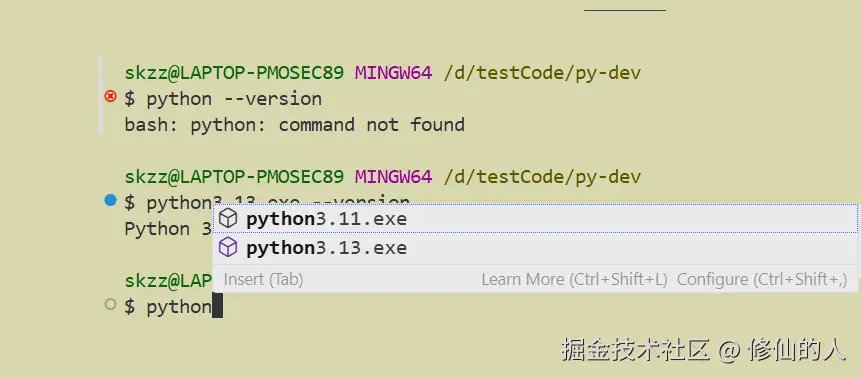Click first skzz@LAPTOP-PMOSEC89 prompt text
The image size is (861, 378).
click(x=234, y=73)
